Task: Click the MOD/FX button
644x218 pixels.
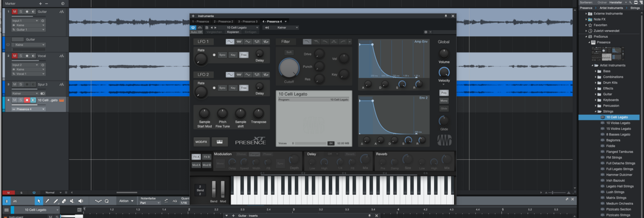Action: (x=202, y=141)
